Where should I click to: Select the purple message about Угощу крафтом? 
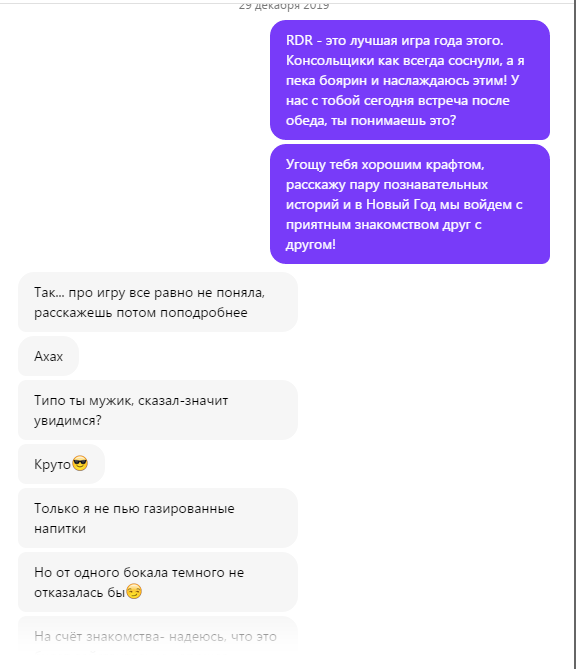pos(410,204)
